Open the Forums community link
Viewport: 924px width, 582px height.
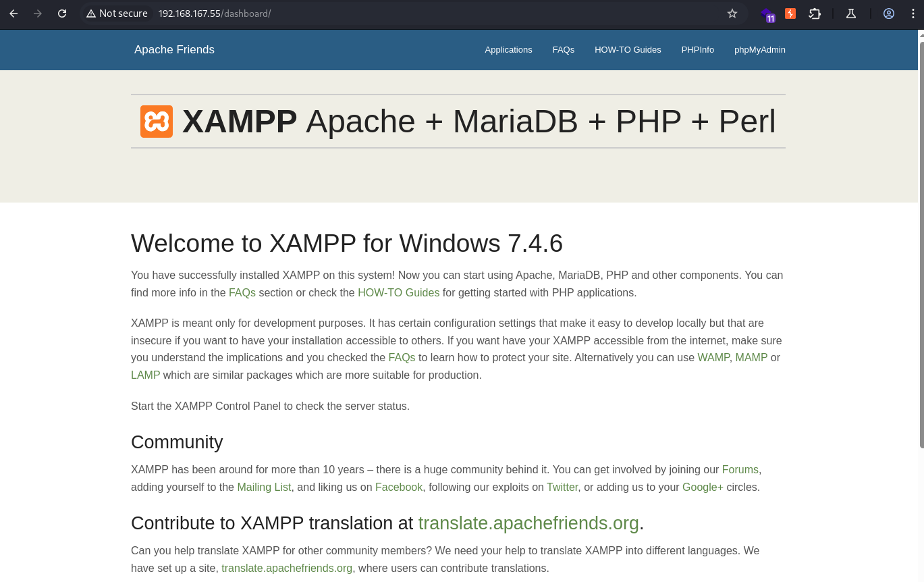pyautogui.click(x=740, y=470)
